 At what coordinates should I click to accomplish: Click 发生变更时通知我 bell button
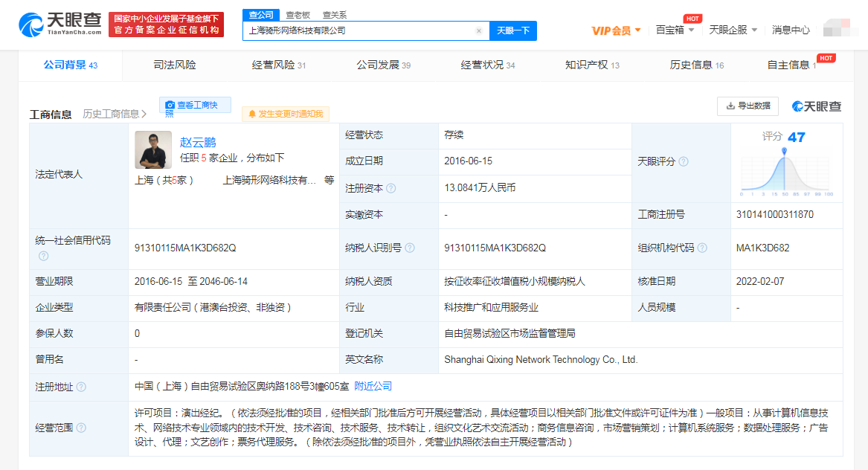click(x=286, y=114)
